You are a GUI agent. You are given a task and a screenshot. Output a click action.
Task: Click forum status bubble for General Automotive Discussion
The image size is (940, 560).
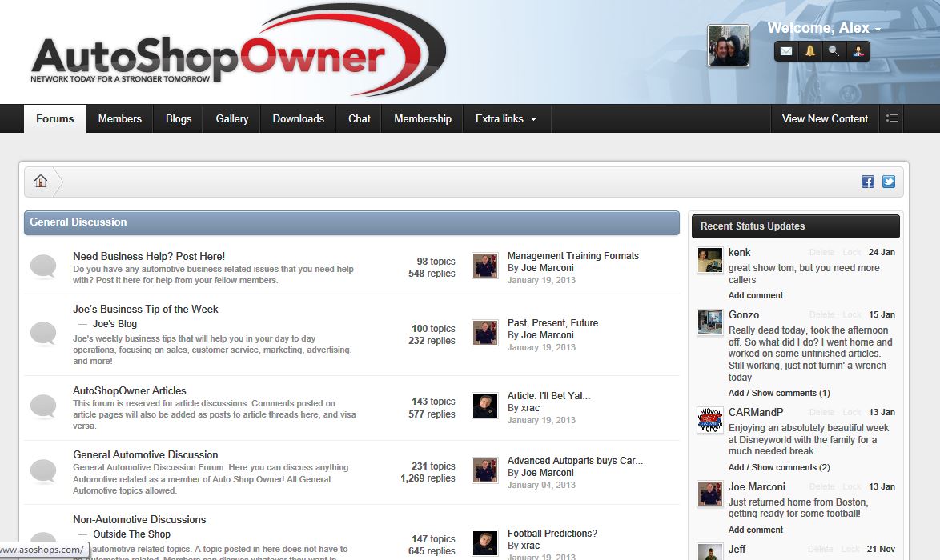pos(43,471)
